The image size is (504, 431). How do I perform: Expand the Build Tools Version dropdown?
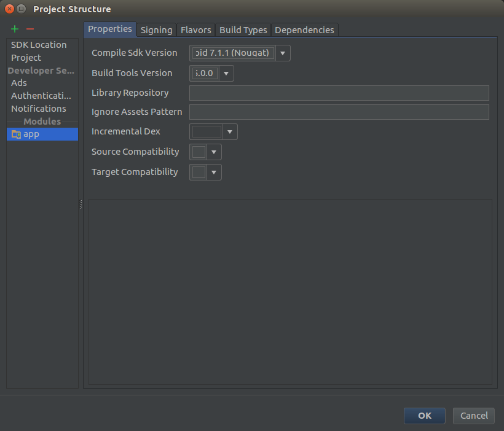[x=226, y=74]
